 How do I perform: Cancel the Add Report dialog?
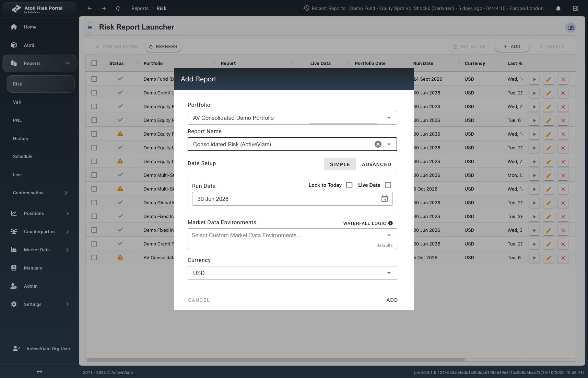click(199, 300)
